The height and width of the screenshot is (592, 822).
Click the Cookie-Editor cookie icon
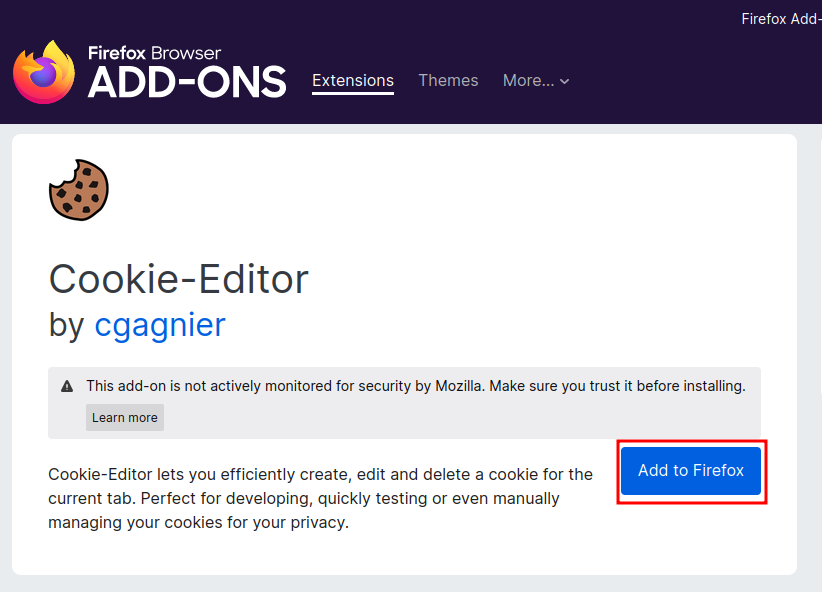tap(78, 189)
